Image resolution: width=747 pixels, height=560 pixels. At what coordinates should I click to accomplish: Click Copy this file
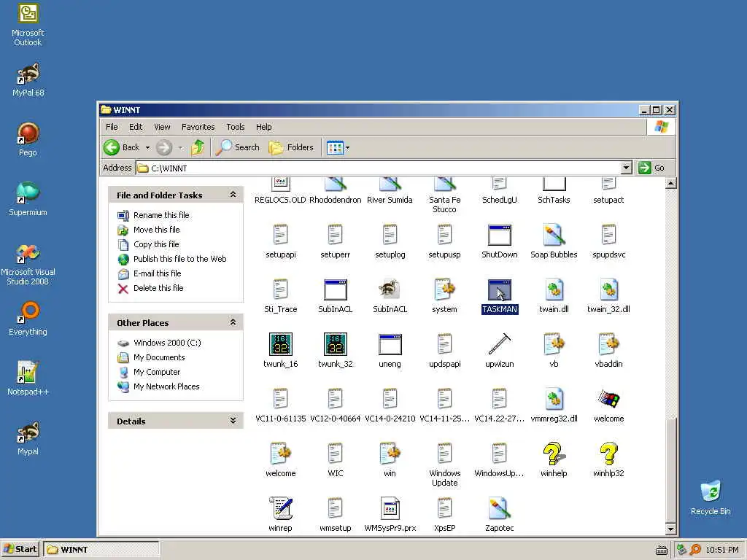156,244
